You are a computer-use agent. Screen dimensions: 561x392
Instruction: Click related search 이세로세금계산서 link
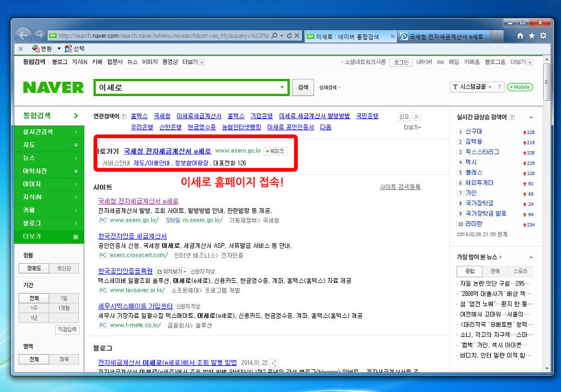coord(199,116)
